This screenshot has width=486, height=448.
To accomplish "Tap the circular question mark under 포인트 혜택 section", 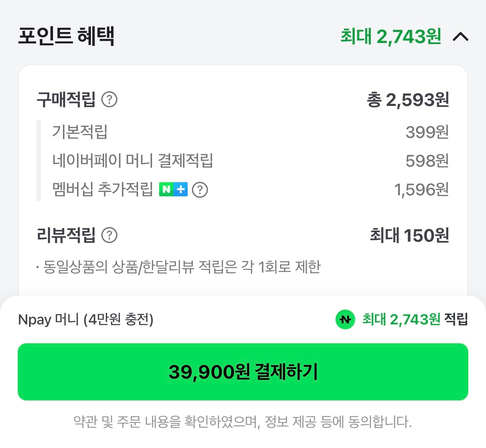I will (110, 99).
